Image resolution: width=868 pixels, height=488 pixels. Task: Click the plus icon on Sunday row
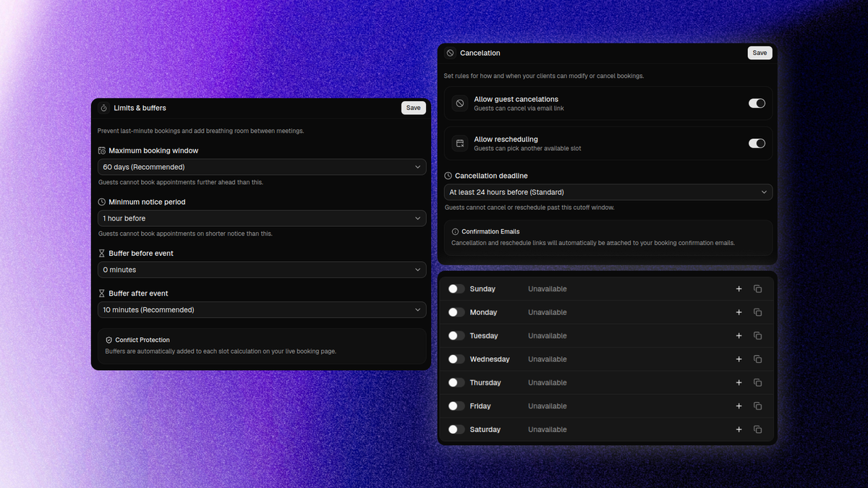click(x=739, y=289)
